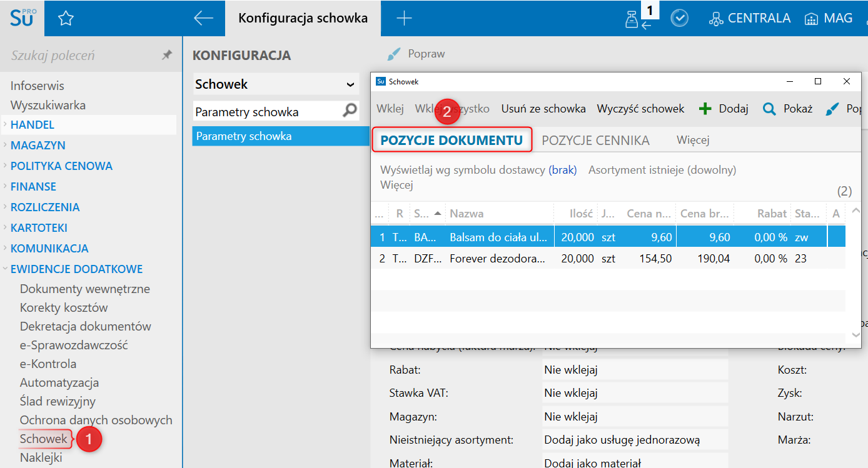Screen dimensions: 868x468
Task: Click Usuń ze schowka
Action: (x=543, y=109)
